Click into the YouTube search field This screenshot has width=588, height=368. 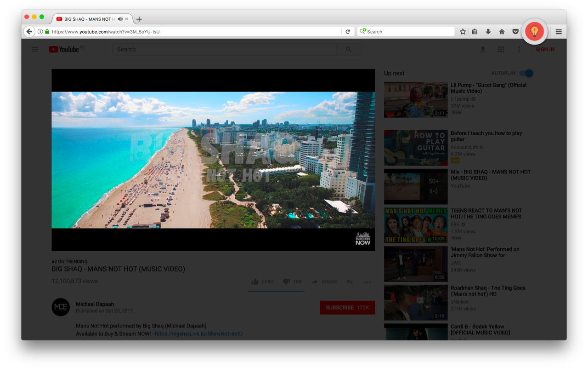pos(225,49)
